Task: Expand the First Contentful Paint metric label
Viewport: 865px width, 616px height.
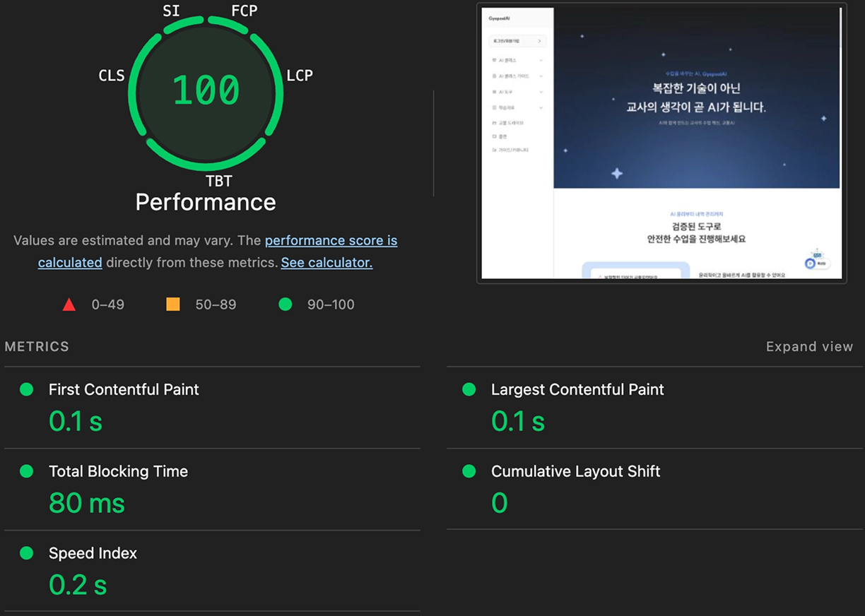Action: [x=124, y=389]
